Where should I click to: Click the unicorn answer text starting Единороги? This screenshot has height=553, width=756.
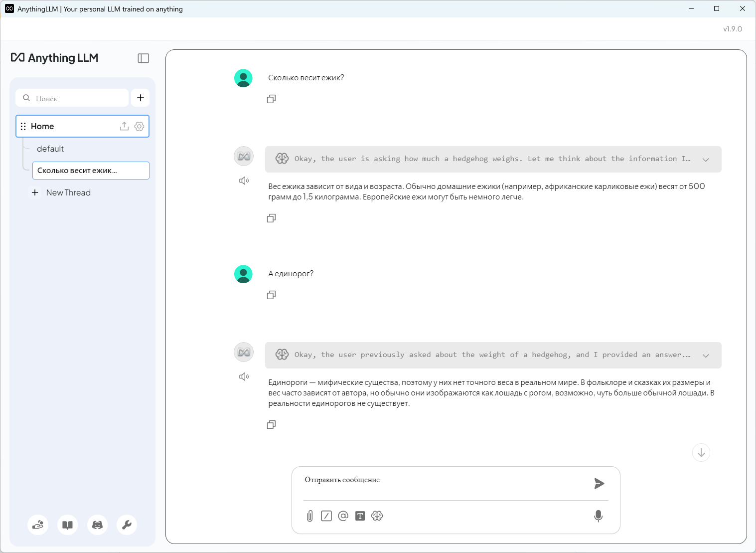pos(491,393)
